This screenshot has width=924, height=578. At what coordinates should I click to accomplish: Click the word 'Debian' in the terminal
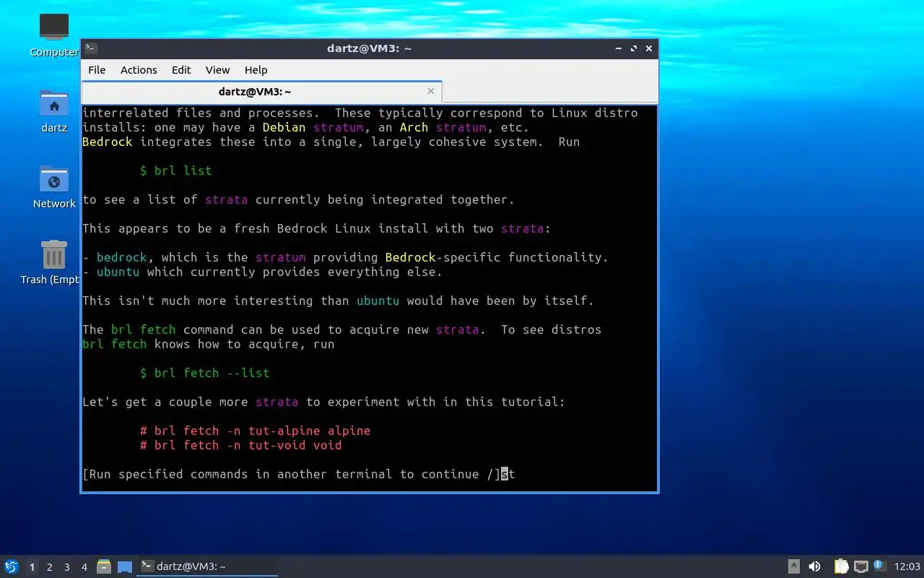point(284,127)
